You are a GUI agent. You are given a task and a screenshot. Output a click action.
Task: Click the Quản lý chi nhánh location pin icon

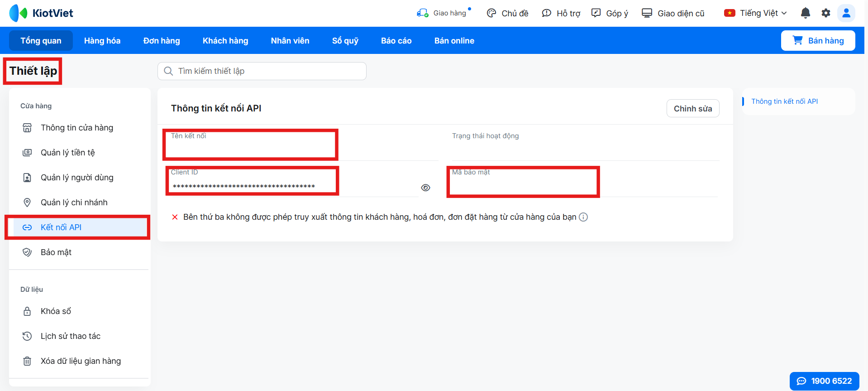pyautogui.click(x=27, y=203)
